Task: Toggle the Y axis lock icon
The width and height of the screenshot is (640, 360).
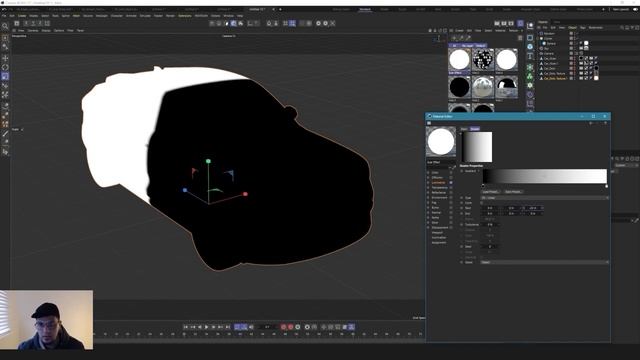Action: click(x=33, y=23)
